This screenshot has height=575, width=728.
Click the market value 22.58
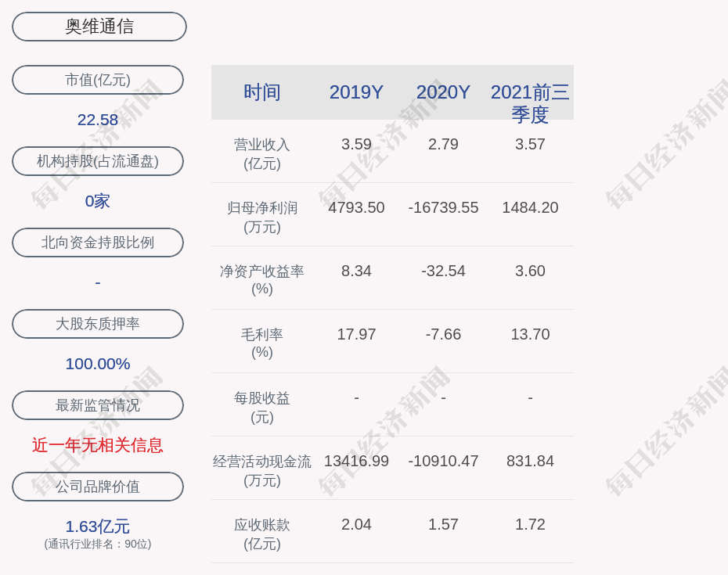98,120
